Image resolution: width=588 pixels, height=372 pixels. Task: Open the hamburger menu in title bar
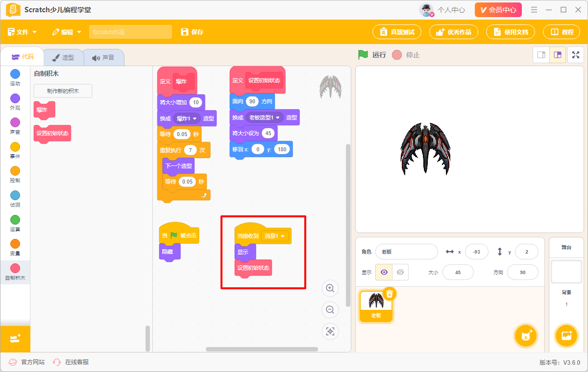coord(534,10)
